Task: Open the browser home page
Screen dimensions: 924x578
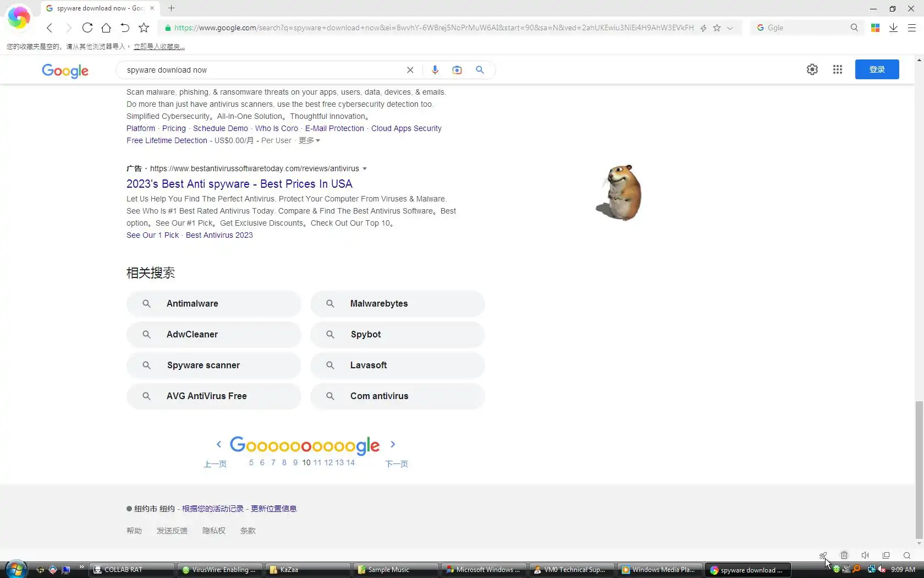Action: coord(106,28)
